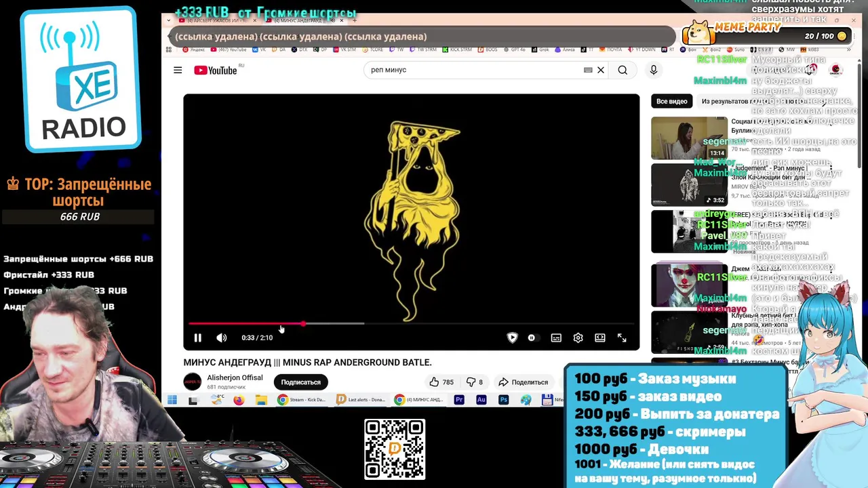Open the ПОЧТА bookmark
Screen dimensions: 868x488
click(610, 49)
